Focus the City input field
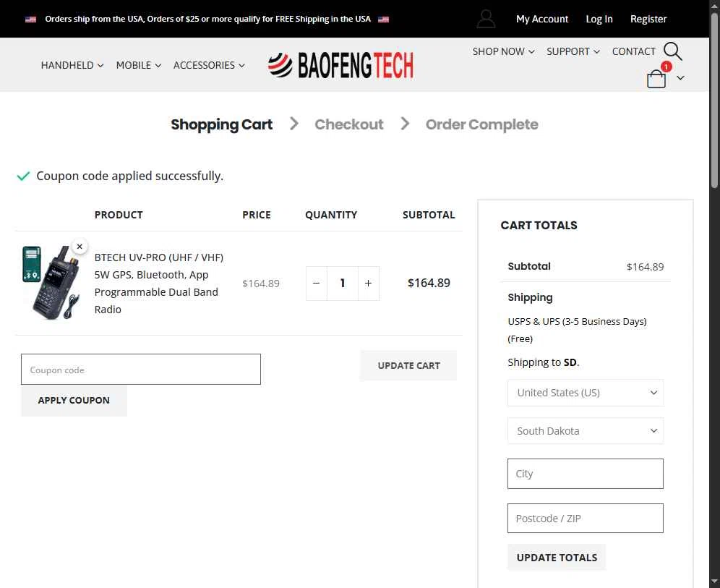Viewport: 720px width, 588px height. tap(586, 474)
